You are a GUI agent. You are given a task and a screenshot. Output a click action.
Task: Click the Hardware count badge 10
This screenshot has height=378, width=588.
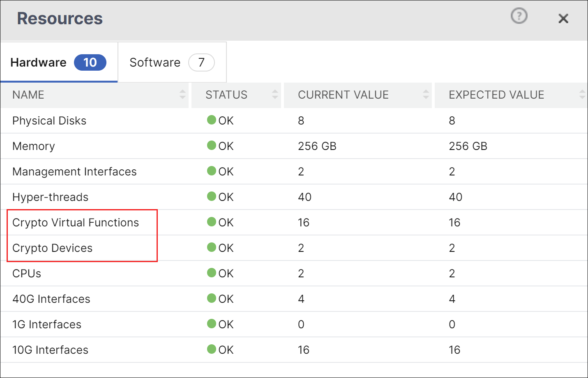pos(90,62)
